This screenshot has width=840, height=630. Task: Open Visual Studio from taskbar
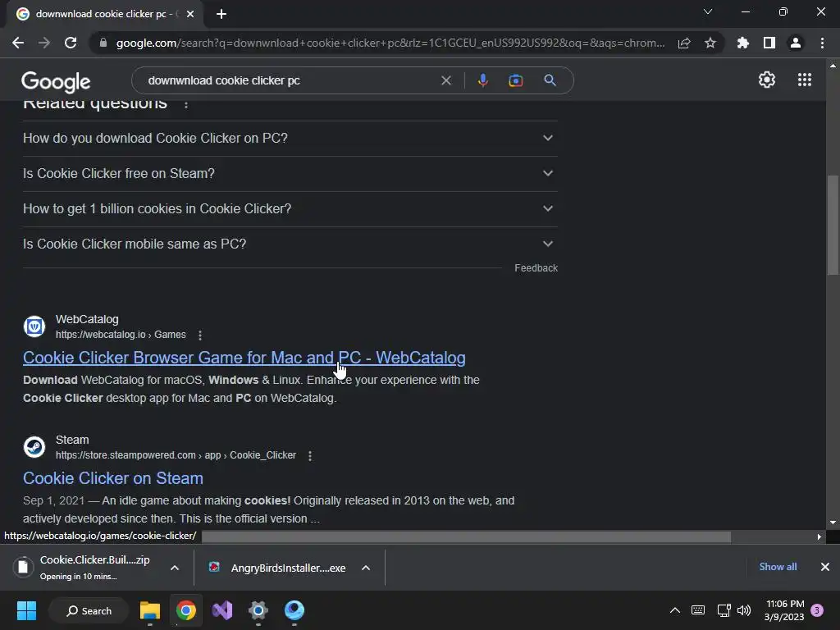coord(221,610)
